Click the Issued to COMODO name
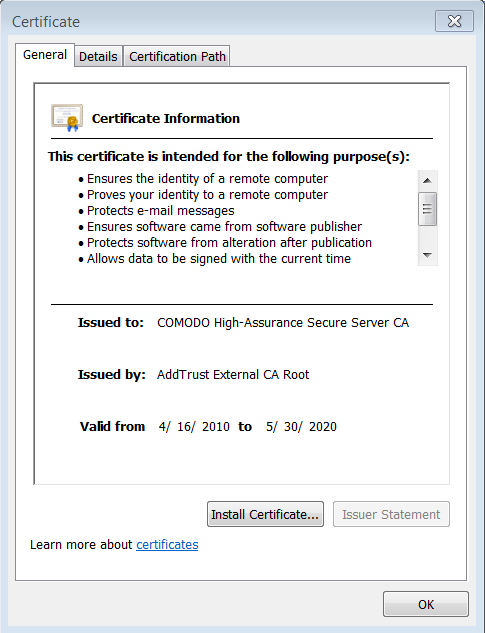 click(283, 323)
